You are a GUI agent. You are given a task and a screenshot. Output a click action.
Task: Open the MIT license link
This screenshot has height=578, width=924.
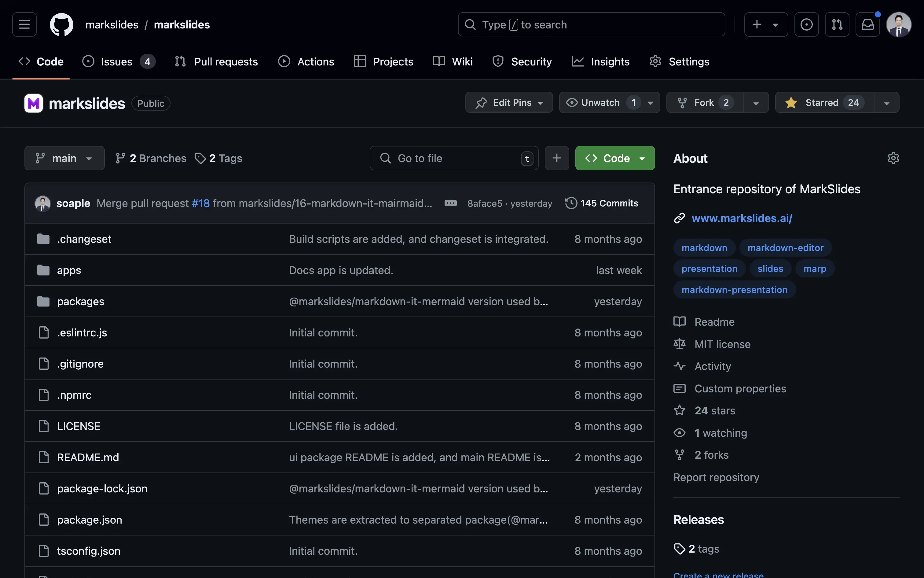pos(712,344)
